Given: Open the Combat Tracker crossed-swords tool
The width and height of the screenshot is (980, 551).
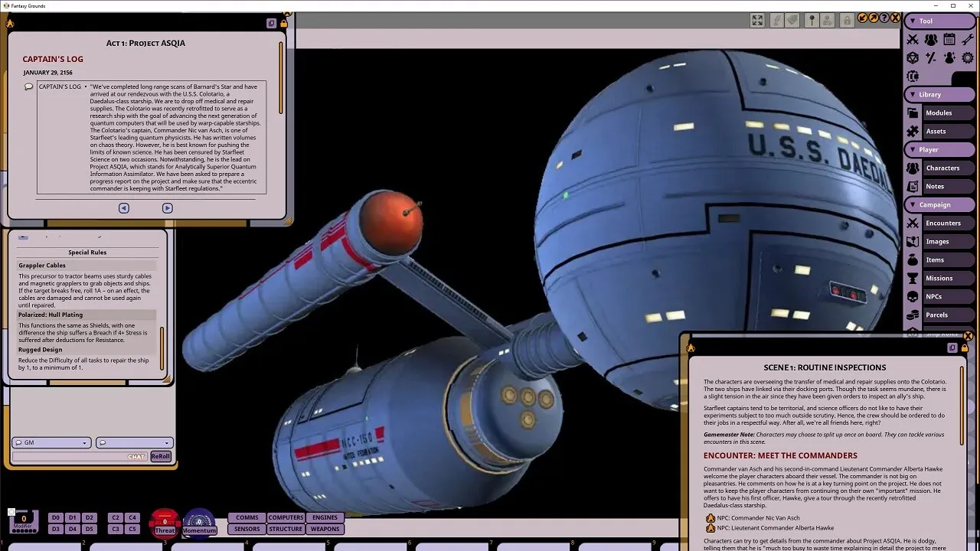Looking at the screenshot, I should [913, 40].
